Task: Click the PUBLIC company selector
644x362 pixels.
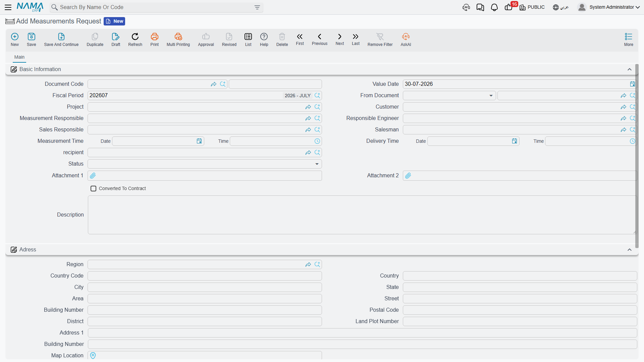Action: pos(532,7)
